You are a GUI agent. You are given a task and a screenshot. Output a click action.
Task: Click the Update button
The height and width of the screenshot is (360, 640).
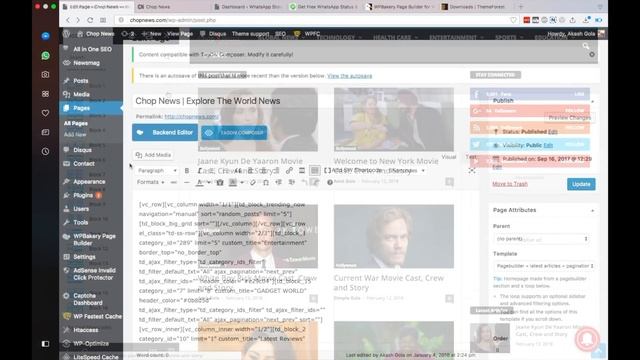pyautogui.click(x=581, y=184)
